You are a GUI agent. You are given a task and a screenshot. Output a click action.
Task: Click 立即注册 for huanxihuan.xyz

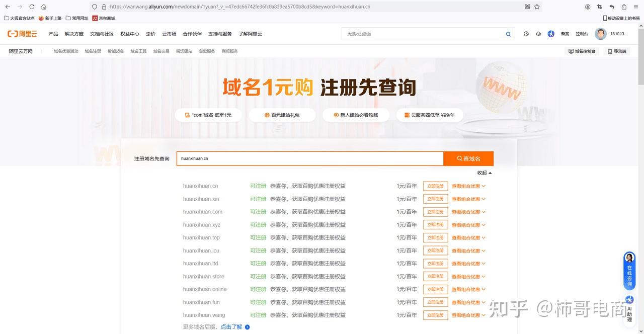tap(435, 225)
